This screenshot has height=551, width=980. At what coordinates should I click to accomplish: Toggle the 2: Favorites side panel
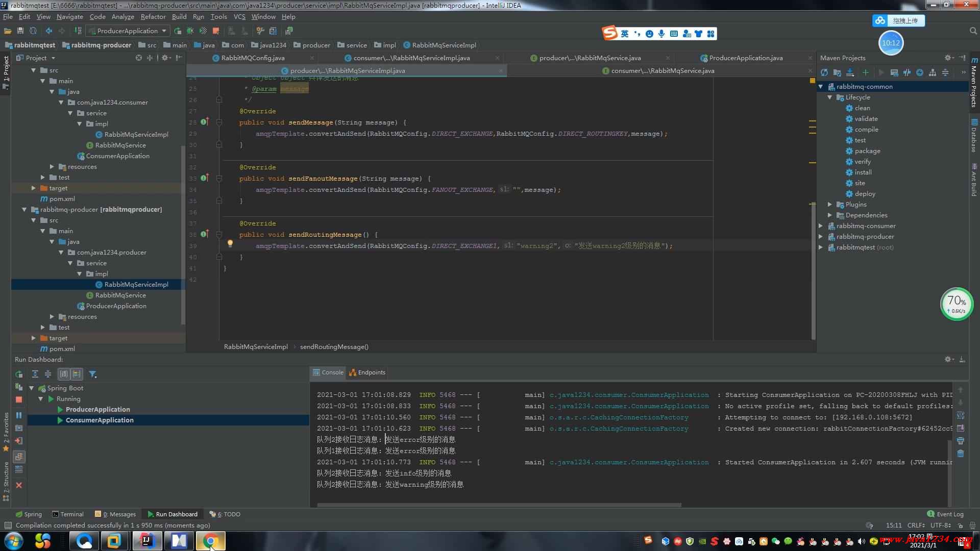6,432
